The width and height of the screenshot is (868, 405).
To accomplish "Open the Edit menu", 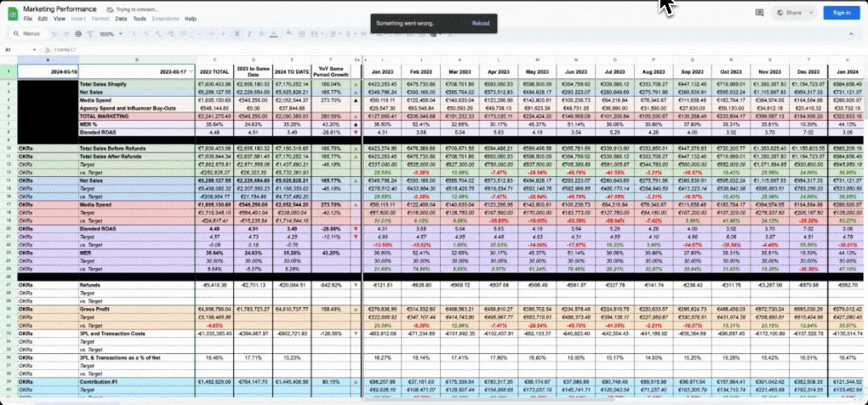I will click(43, 19).
